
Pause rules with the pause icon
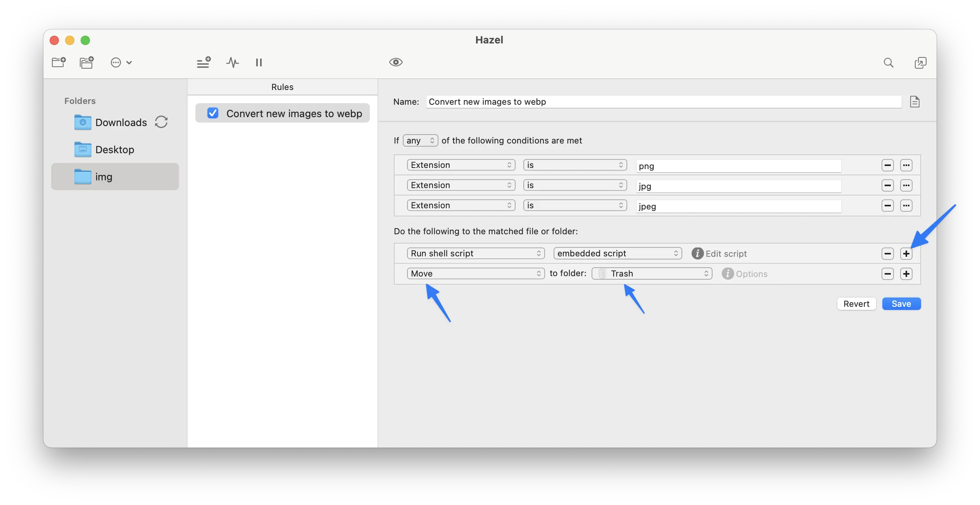point(259,62)
